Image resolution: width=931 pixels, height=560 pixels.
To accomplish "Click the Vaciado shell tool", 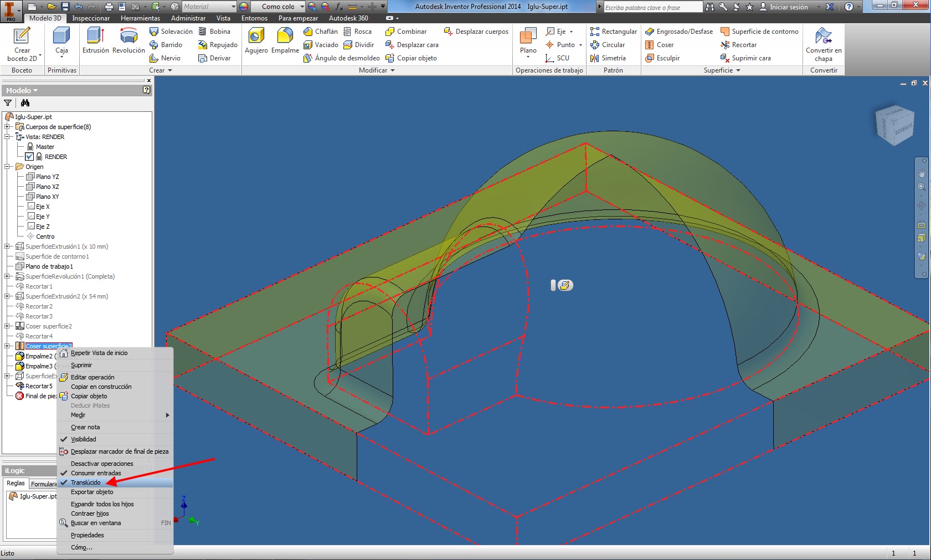I will pos(321,45).
